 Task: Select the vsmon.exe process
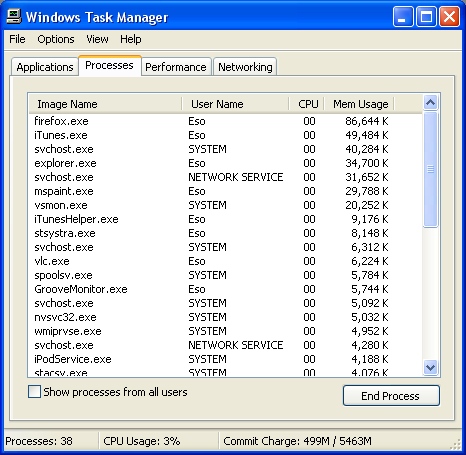click(x=225, y=205)
